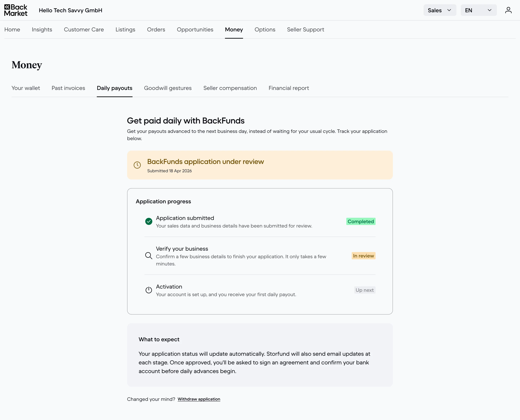Open the Opportunities menu item

tap(195, 29)
